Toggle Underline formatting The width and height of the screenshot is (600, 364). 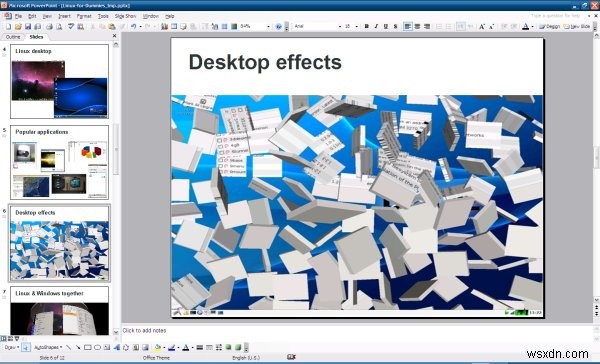tap(386, 26)
